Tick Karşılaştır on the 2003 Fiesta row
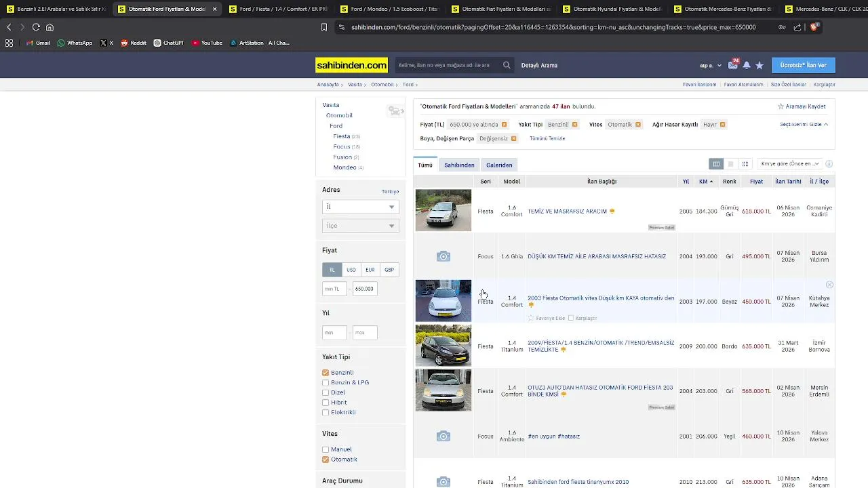The height and width of the screenshot is (488, 868). click(571, 318)
